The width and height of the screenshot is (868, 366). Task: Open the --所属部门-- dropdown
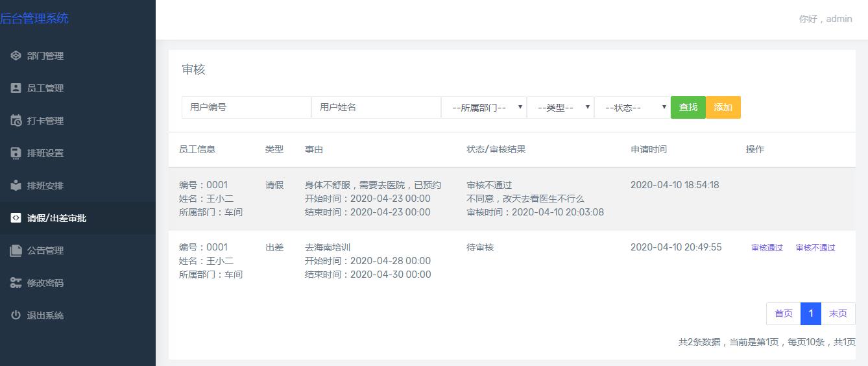[x=484, y=107]
